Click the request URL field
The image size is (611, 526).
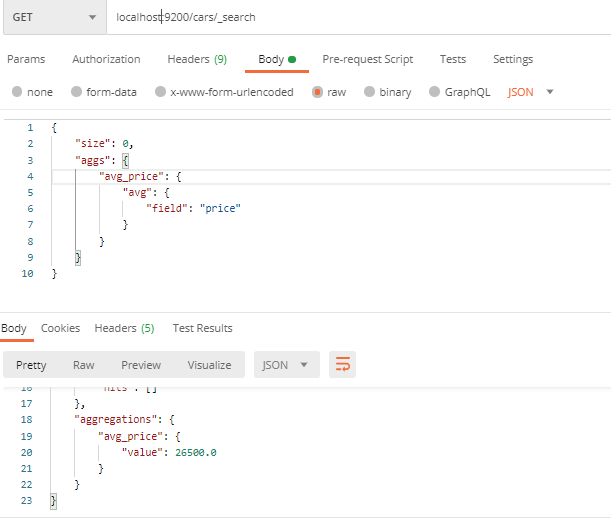click(x=358, y=17)
